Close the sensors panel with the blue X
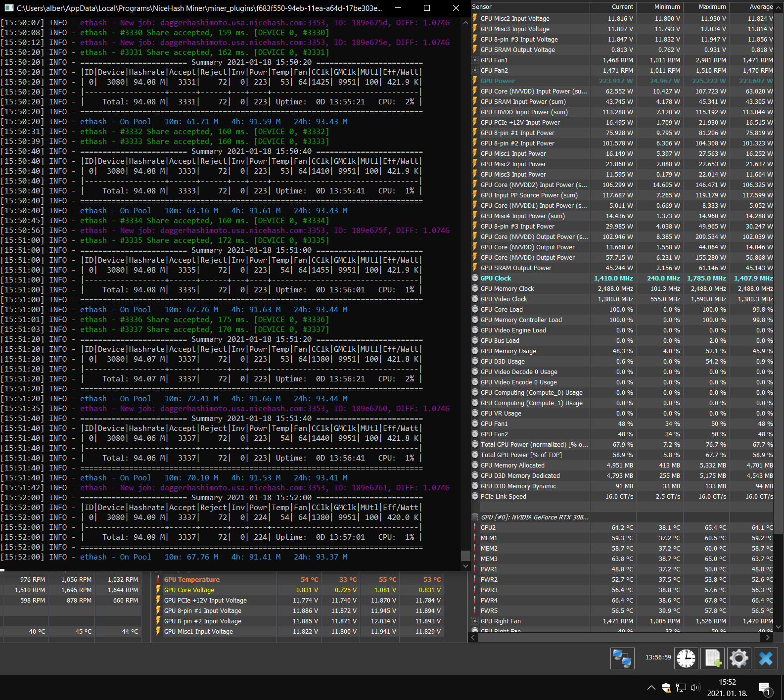Viewport: 784px width, 700px height. click(x=766, y=658)
